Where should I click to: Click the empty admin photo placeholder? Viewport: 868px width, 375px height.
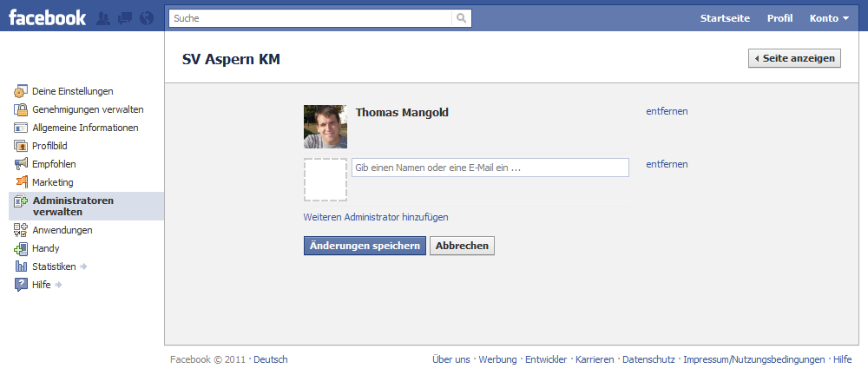325,180
